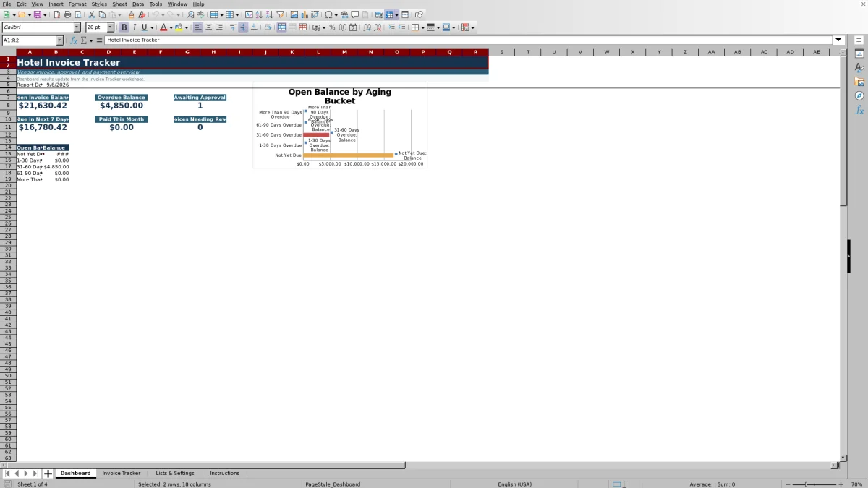Image resolution: width=868 pixels, height=488 pixels.
Task: Toggle Align Top vertical alignment
Action: pos(233,27)
